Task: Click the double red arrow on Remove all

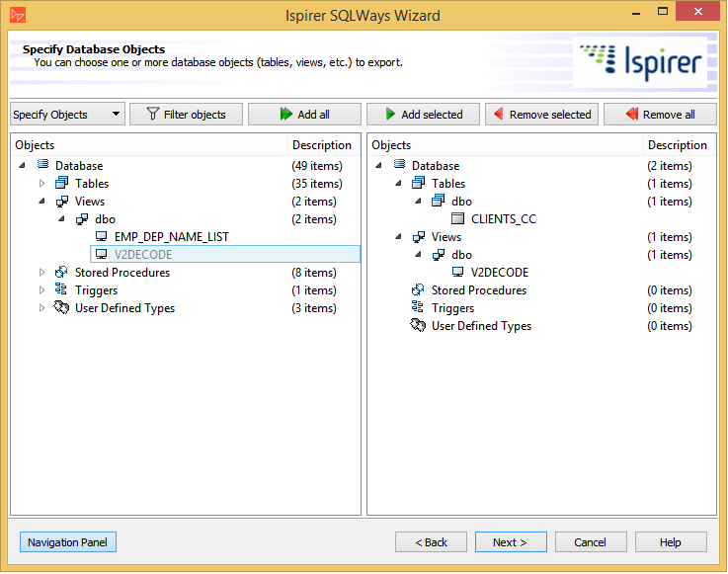Action: click(x=632, y=114)
